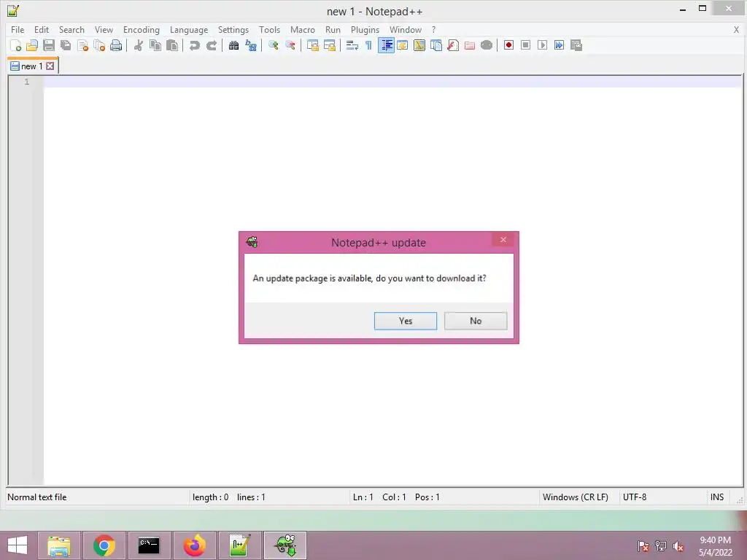Launch Chrome from the taskbar
The width and height of the screenshot is (747, 560).
(x=104, y=545)
